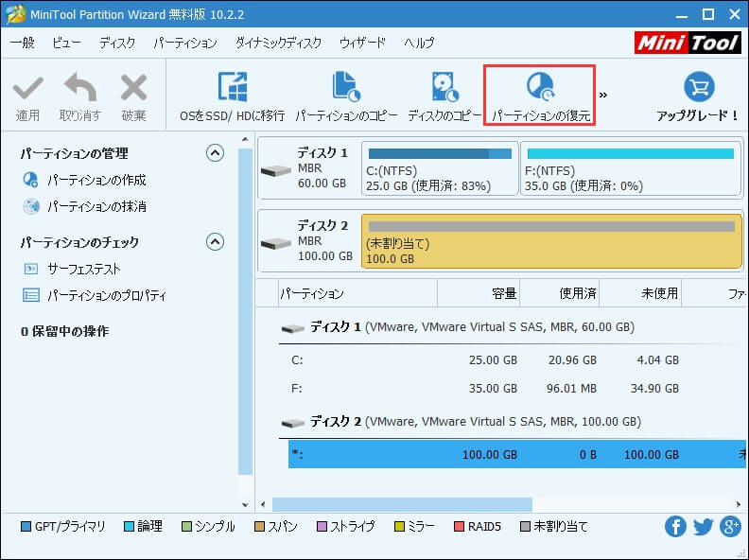Select the C:(NTFS) partition block
Viewport: 749px width, 560px height.
440,168
